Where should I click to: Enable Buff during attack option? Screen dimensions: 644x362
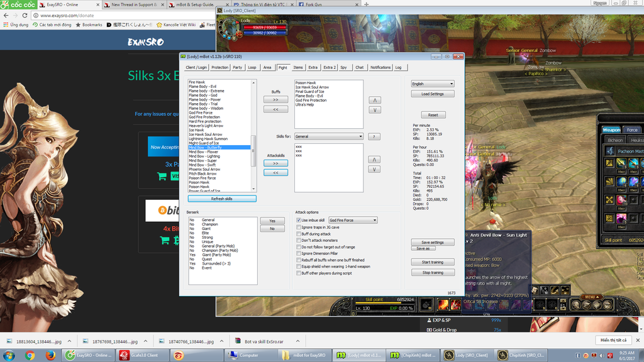point(299,234)
